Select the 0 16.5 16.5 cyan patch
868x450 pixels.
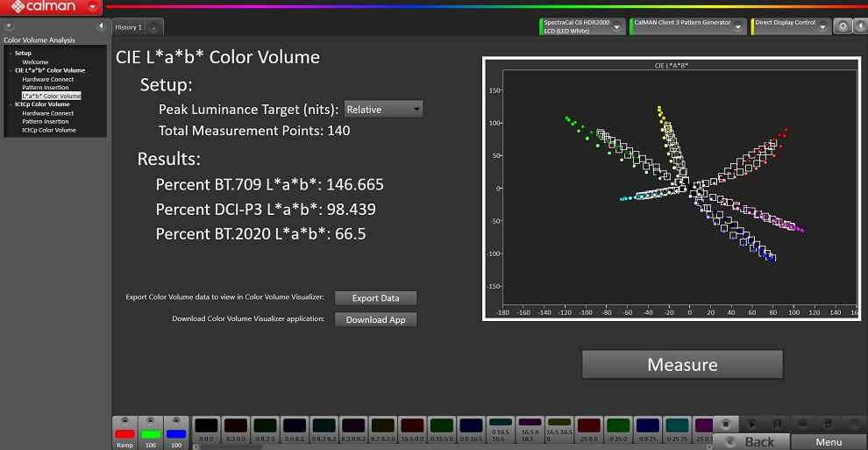(501, 430)
